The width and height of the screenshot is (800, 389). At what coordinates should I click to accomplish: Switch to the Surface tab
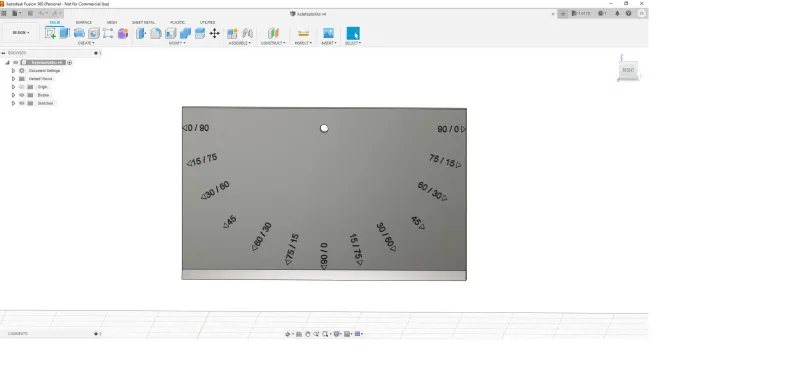pos(84,22)
